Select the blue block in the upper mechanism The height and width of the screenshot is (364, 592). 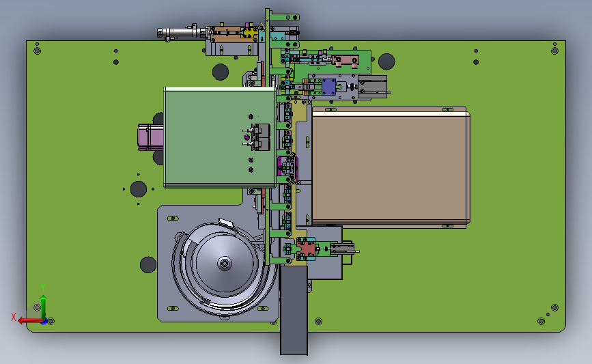click(x=328, y=87)
